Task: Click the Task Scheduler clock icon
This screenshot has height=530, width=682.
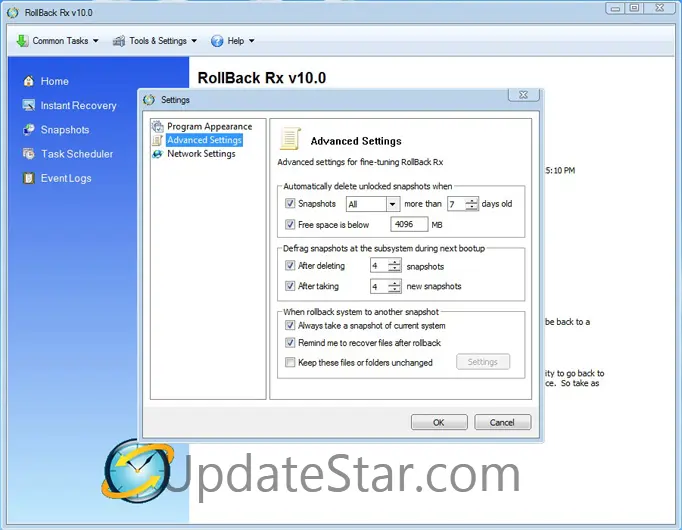Action: [x=29, y=154]
